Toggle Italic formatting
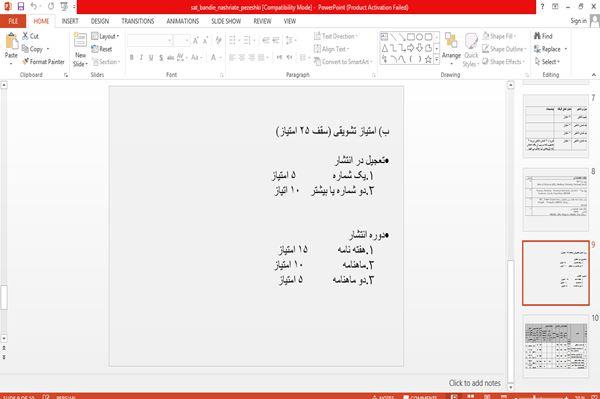The height and width of the screenshot is (399, 600). pyautogui.click(x=141, y=57)
